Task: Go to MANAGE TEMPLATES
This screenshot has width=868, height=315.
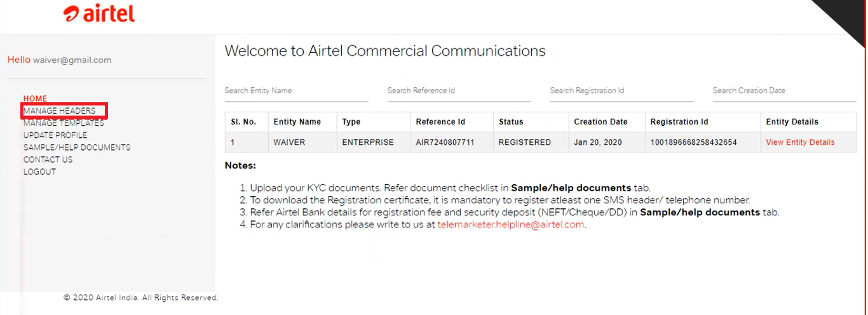Action: (64, 123)
